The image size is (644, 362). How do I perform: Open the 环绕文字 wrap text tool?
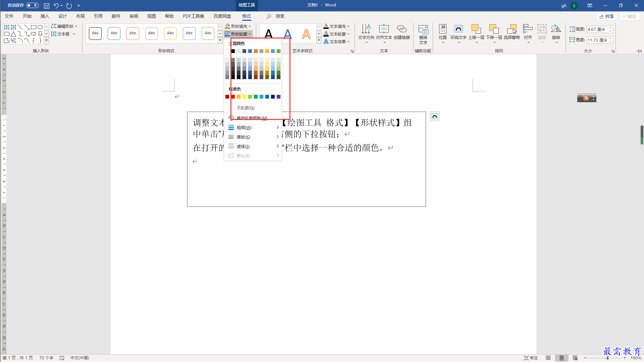click(x=458, y=33)
